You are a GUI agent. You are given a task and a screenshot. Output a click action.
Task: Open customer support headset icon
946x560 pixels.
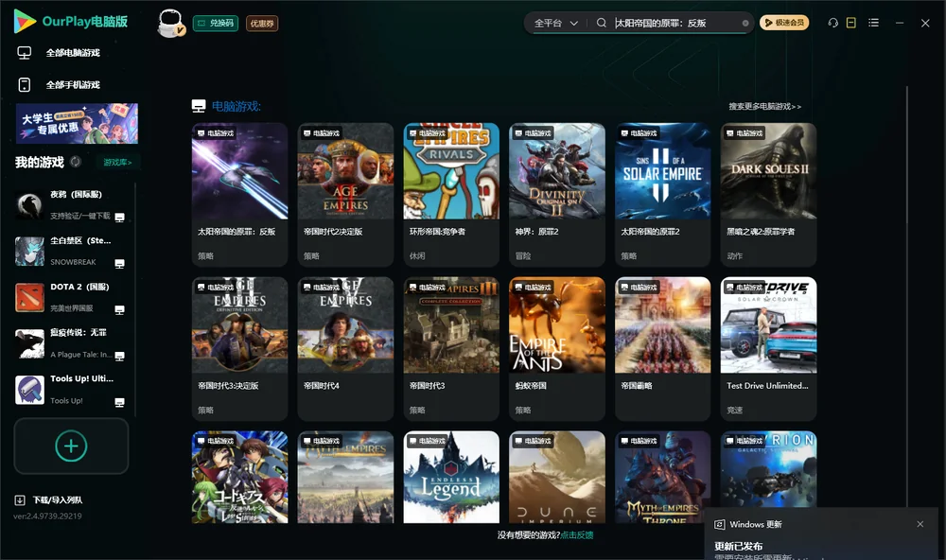pos(832,23)
